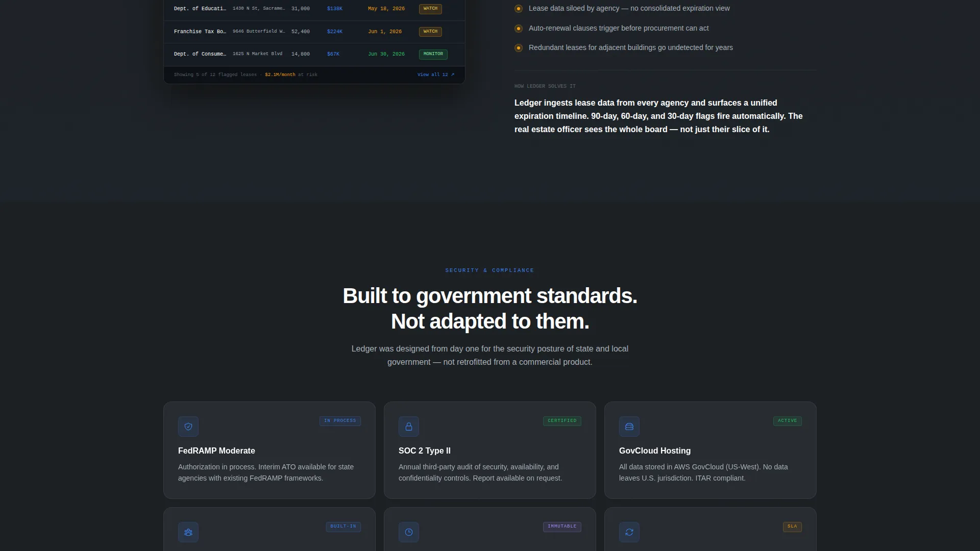Click the GovCloud Hosting server icon
Screen dimensions: 980x551
click(x=629, y=427)
